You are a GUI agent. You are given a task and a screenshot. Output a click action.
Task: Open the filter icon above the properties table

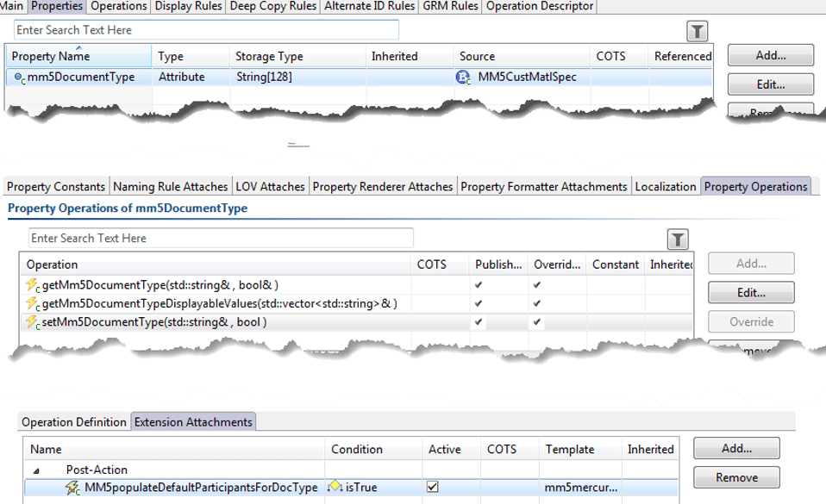tap(696, 29)
